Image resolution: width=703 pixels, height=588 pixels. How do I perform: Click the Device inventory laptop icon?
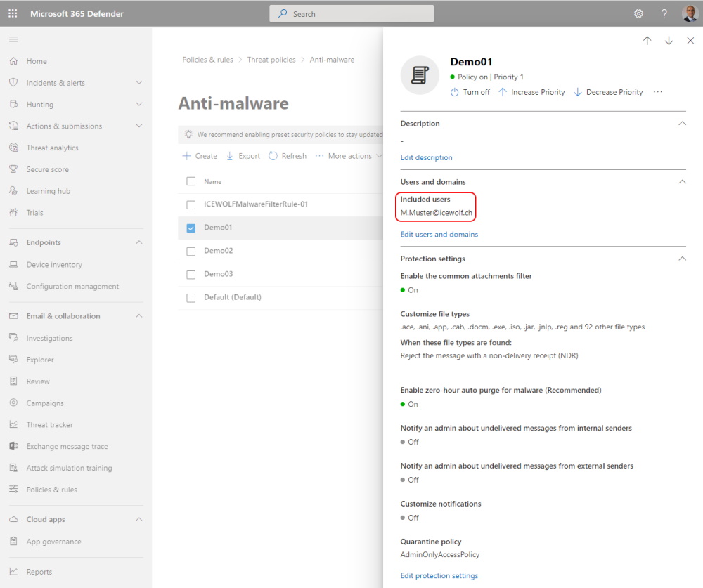coord(13,264)
